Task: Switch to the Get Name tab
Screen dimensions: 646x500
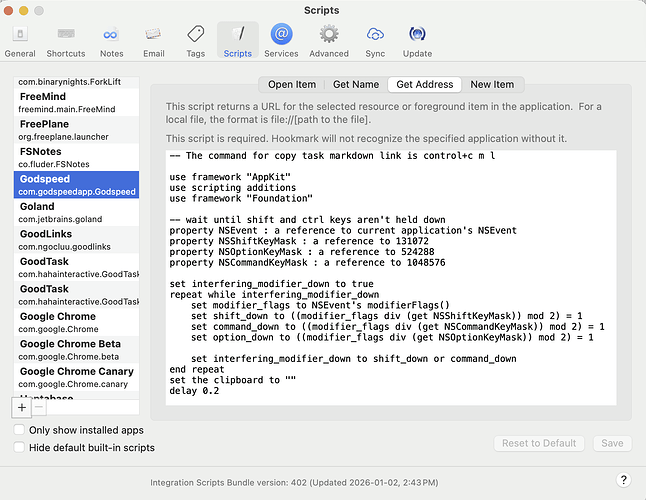Action: coord(356,85)
